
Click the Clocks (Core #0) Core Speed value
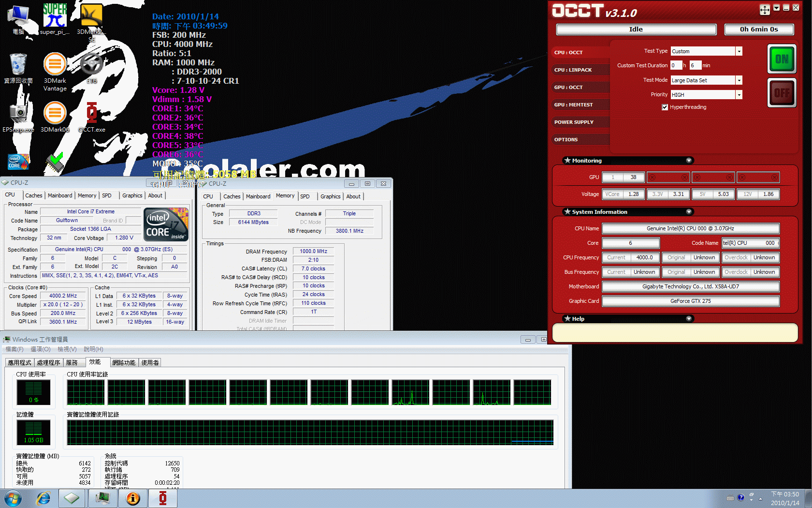pos(63,296)
